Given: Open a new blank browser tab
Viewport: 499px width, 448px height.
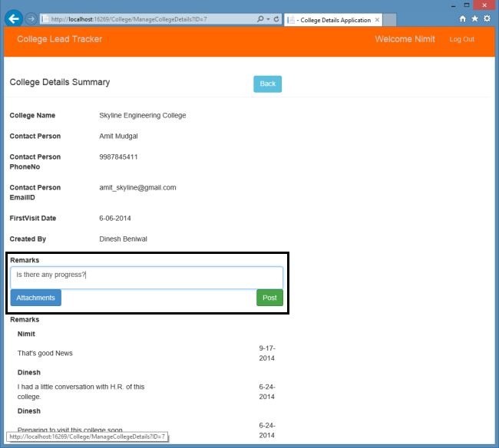Looking at the screenshot, I should tap(389, 20).
